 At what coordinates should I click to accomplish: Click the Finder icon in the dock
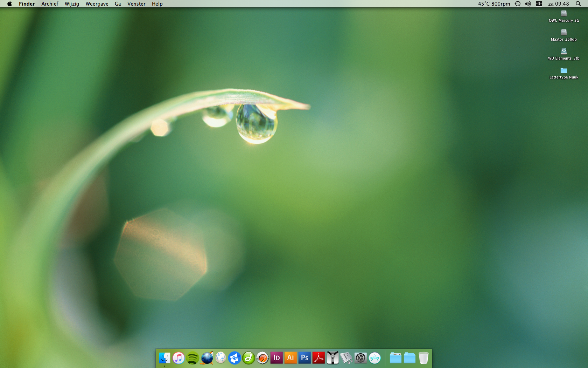coord(164,358)
